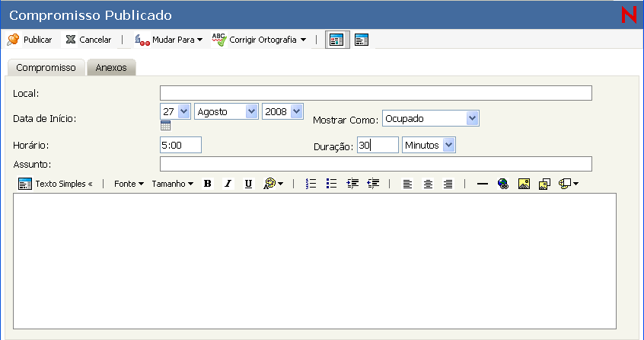Align text to the right
The height and width of the screenshot is (340, 644).
[x=448, y=184]
